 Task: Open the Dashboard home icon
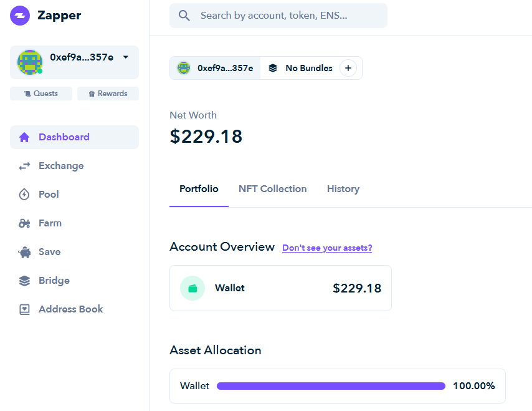pyautogui.click(x=23, y=137)
